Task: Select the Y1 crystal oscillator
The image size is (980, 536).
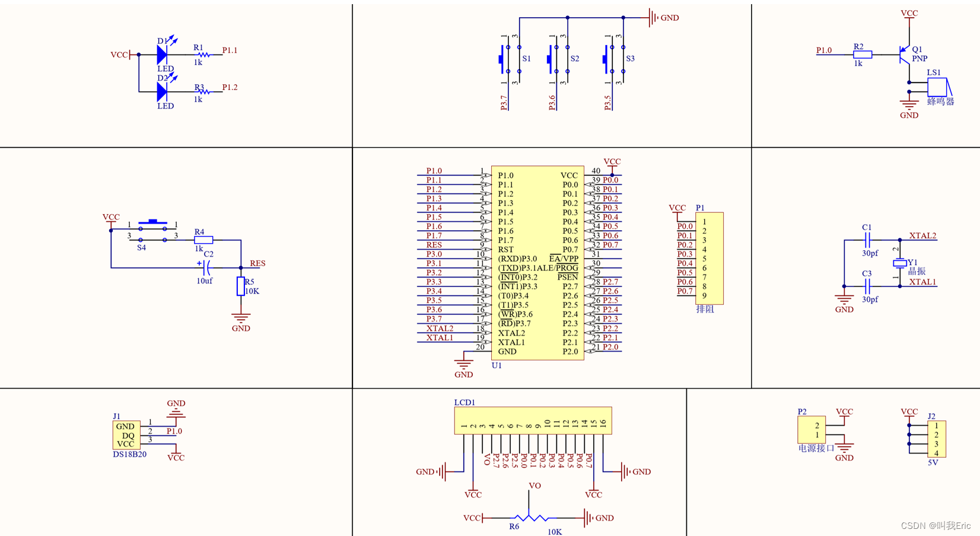Action: pyautogui.click(x=900, y=263)
